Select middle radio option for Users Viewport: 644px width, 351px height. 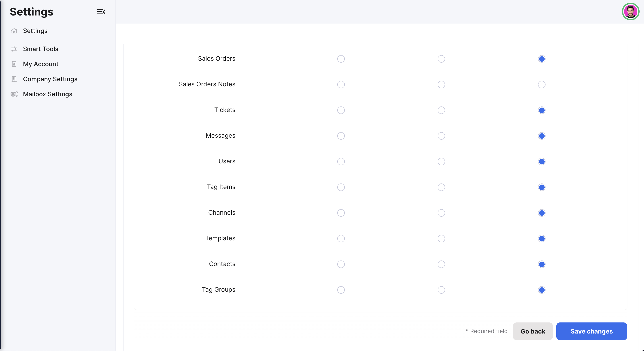[x=441, y=162]
